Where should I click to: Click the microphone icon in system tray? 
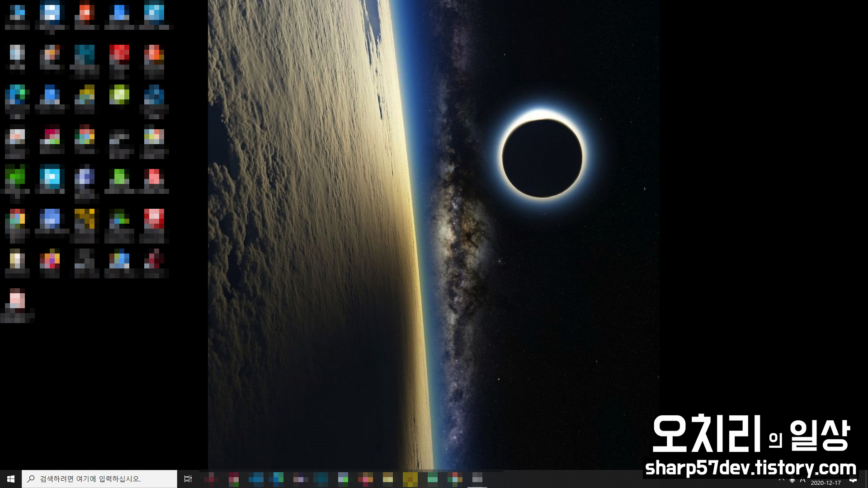[792, 479]
